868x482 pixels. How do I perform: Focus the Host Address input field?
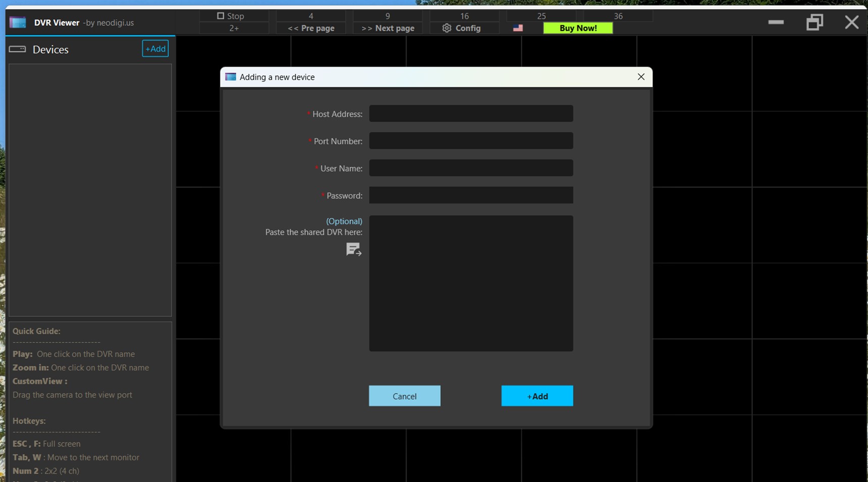pyautogui.click(x=471, y=114)
